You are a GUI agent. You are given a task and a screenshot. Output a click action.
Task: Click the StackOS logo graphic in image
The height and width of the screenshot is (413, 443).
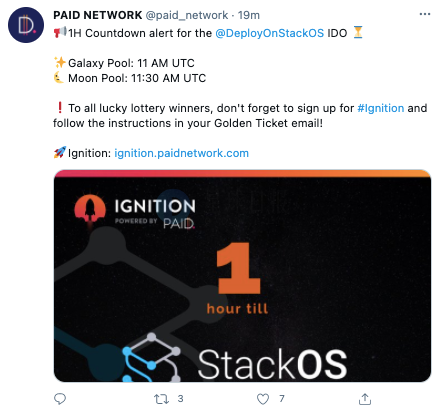pos(152,357)
